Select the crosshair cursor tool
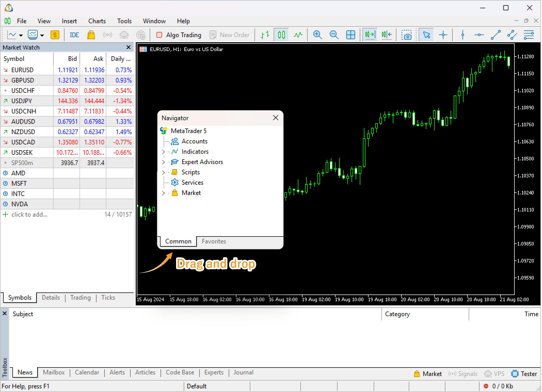 [443, 35]
